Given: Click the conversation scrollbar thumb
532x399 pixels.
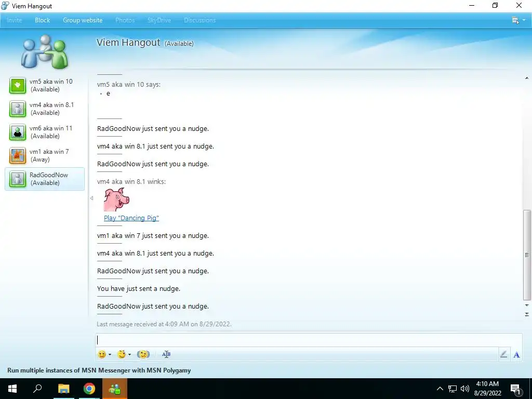Looking at the screenshot, I should [x=527, y=255].
